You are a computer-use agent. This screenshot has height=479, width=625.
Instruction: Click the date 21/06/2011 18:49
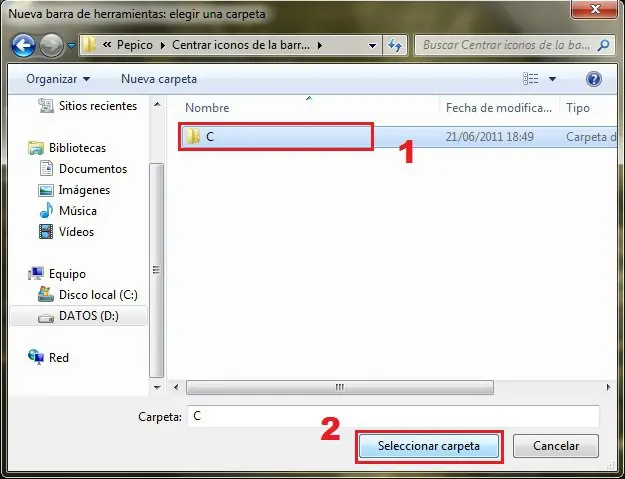[489, 137]
